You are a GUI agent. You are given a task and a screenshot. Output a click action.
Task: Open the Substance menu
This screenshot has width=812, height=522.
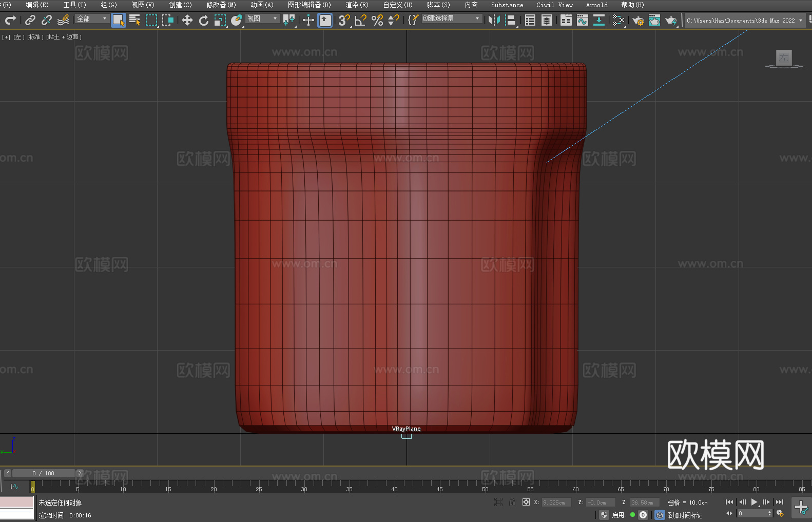click(507, 5)
